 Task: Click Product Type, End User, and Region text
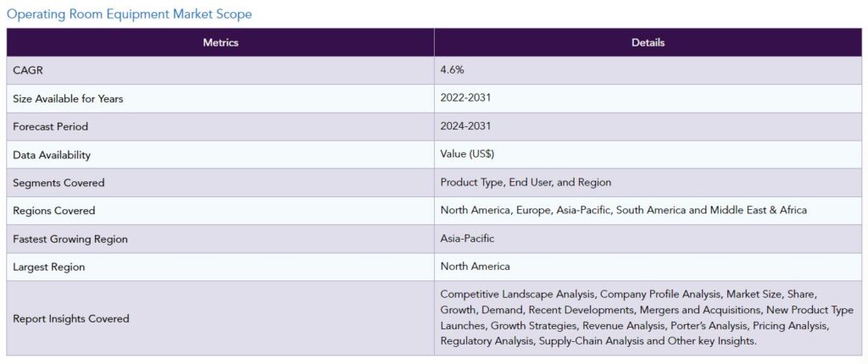click(526, 182)
